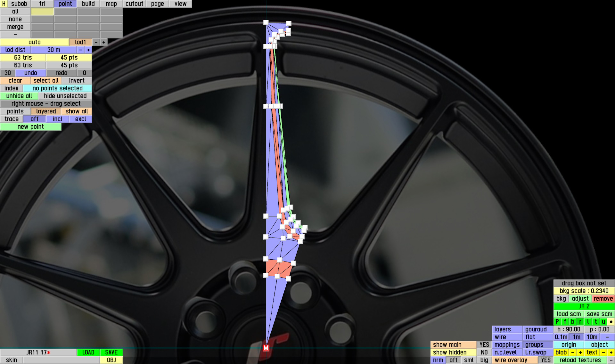Toggle show main YES setting

click(x=484, y=345)
